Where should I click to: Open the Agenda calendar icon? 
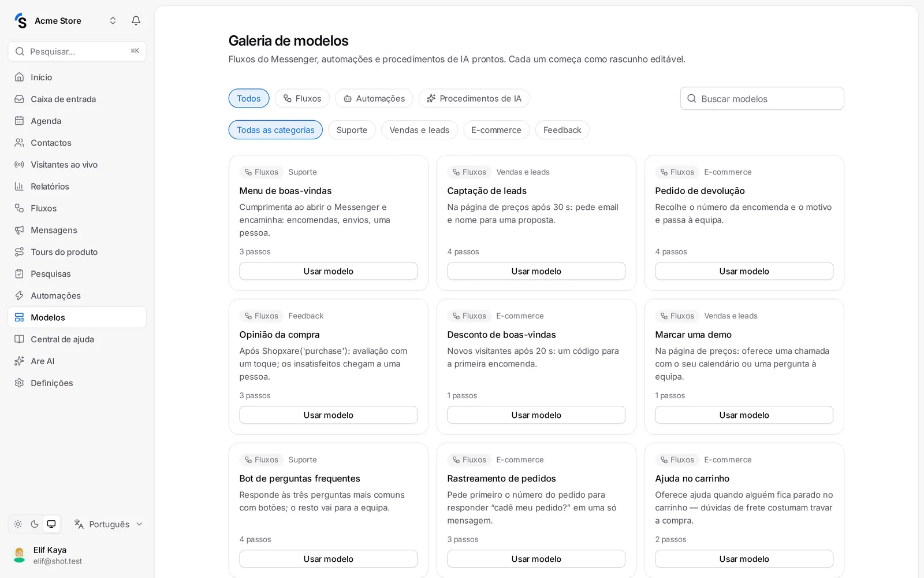tap(19, 121)
